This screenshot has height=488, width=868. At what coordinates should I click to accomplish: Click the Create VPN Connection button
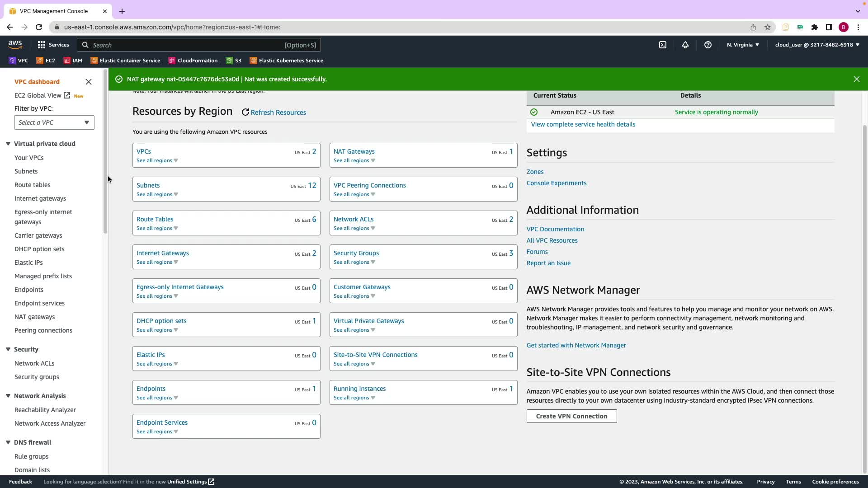tap(571, 416)
